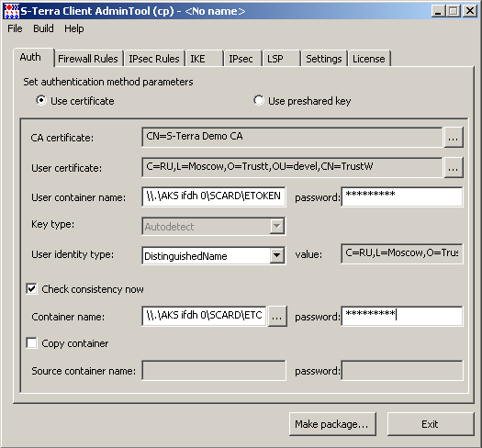The width and height of the screenshot is (482, 448).
Task: Maximize the AdminTool window
Action: [454, 11]
